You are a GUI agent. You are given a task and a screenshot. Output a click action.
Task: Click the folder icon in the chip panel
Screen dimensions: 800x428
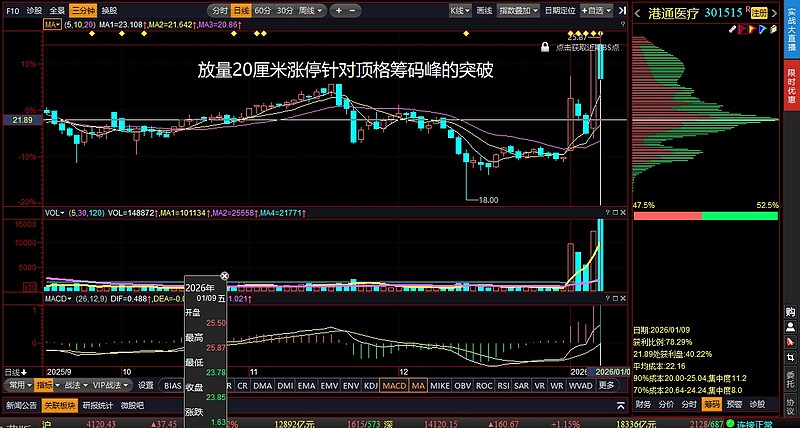pyautogui.click(x=772, y=29)
